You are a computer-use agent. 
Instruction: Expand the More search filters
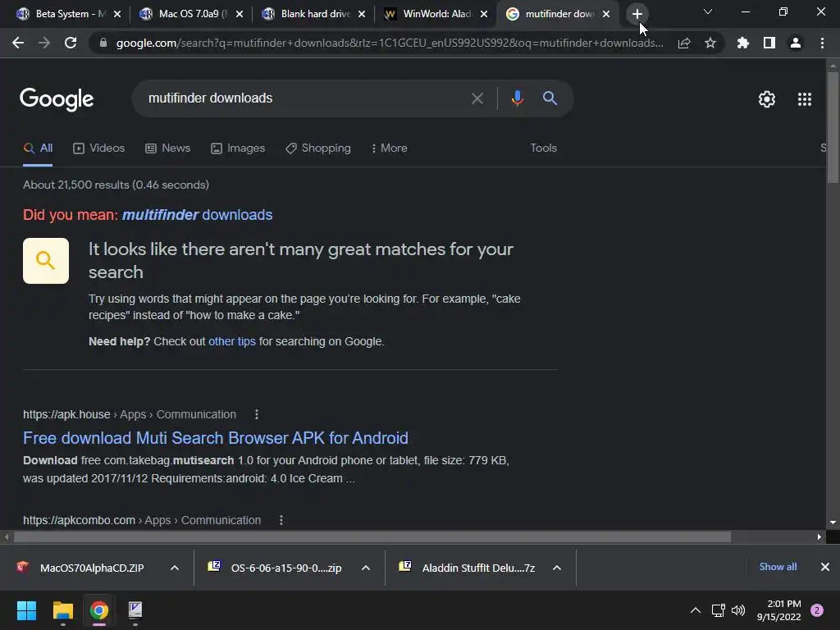(x=390, y=148)
